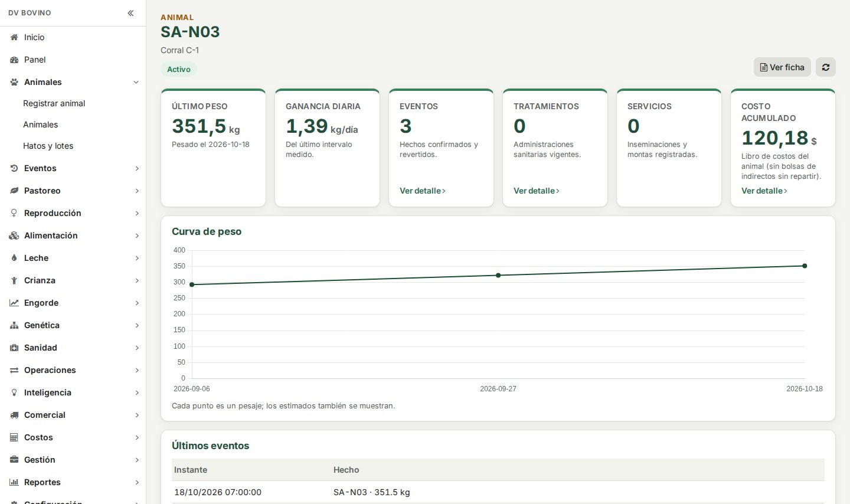The height and width of the screenshot is (504, 850).
Task: Click the dashboard icon beside Panel
Action: (x=14, y=60)
